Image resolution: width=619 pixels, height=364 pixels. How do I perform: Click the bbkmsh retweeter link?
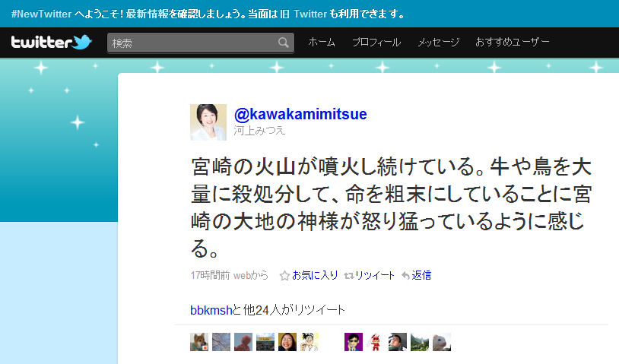[x=211, y=310]
